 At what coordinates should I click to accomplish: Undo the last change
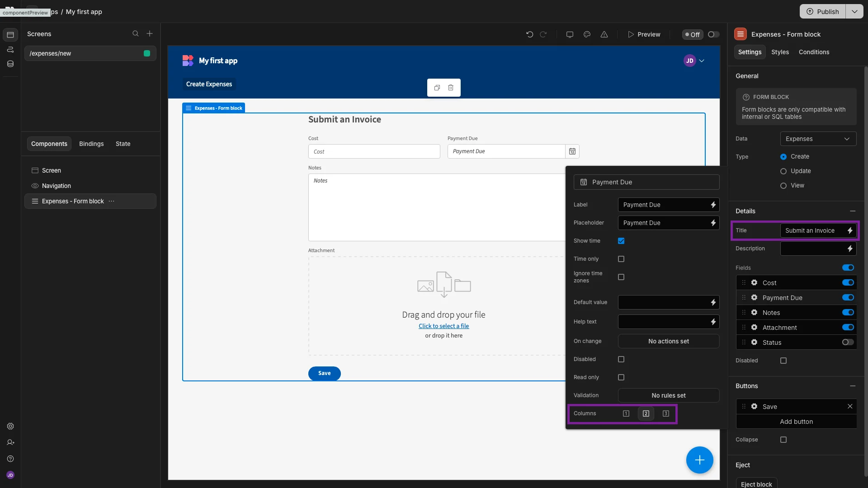[529, 34]
